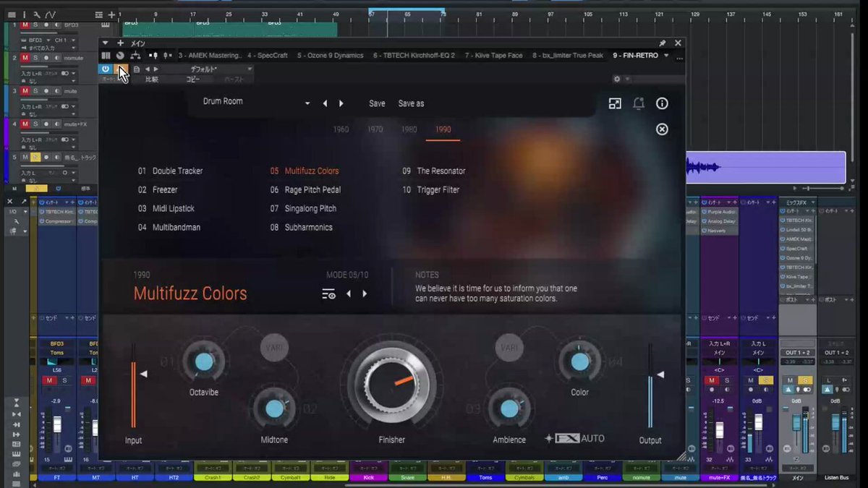Open the plugin routing view icon
The height and width of the screenshot is (488, 868).
tap(135, 55)
